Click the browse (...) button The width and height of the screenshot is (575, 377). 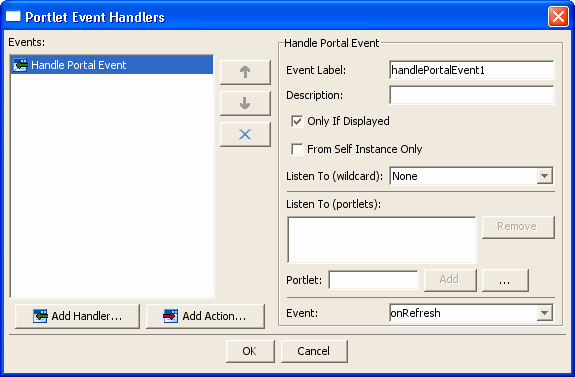click(505, 280)
